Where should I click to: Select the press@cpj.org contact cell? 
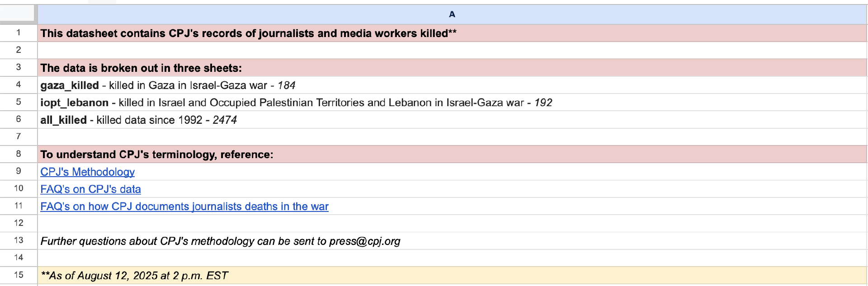tap(220, 241)
